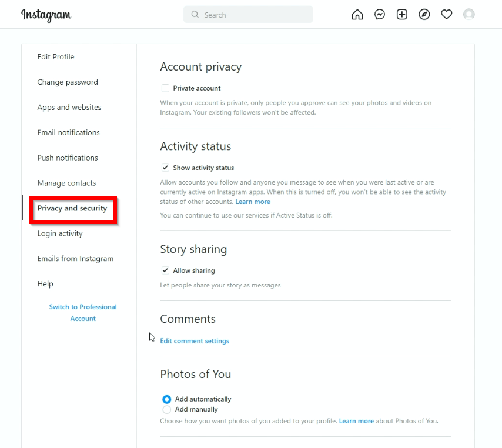Select the Add manually radio button
The image size is (502, 448).
coord(166,409)
